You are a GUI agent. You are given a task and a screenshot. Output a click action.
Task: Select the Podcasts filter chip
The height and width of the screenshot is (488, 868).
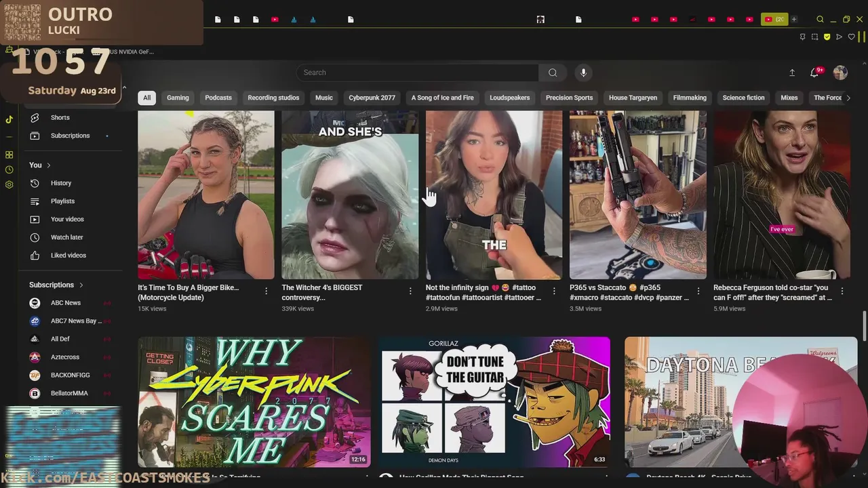218,98
